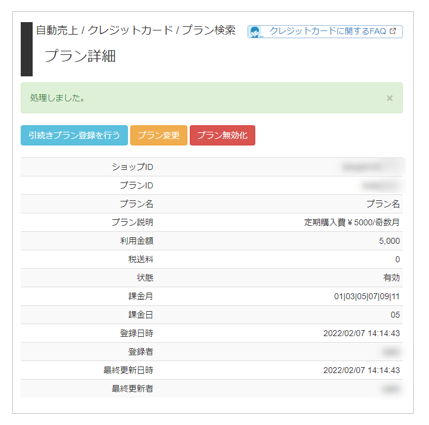Click the 処理しました。 message text
This screenshot has width=429, height=425.
click(57, 98)
